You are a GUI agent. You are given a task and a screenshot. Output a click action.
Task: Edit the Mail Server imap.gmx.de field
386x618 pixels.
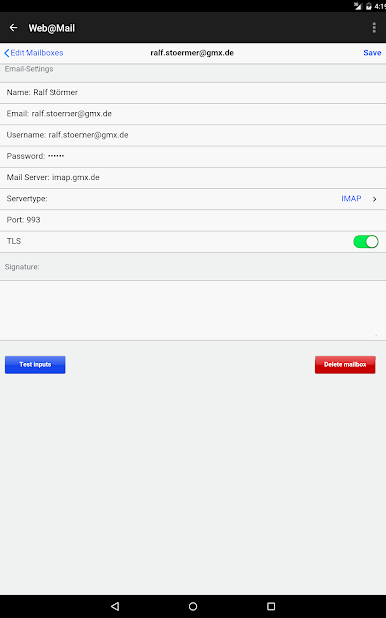pyautogui.click(x=193, y=178)
